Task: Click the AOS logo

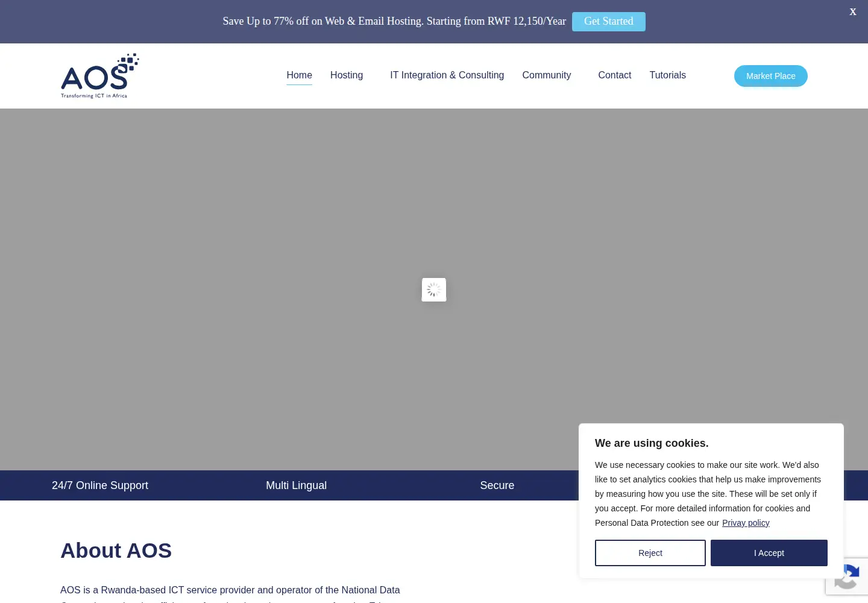Action: tap(100, 76)
